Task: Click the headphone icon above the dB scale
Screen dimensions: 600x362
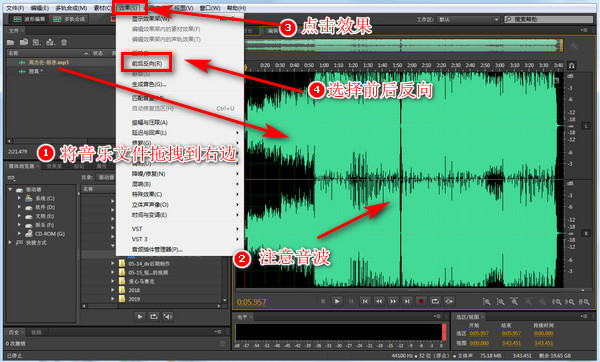Action: tap(572, 65)
